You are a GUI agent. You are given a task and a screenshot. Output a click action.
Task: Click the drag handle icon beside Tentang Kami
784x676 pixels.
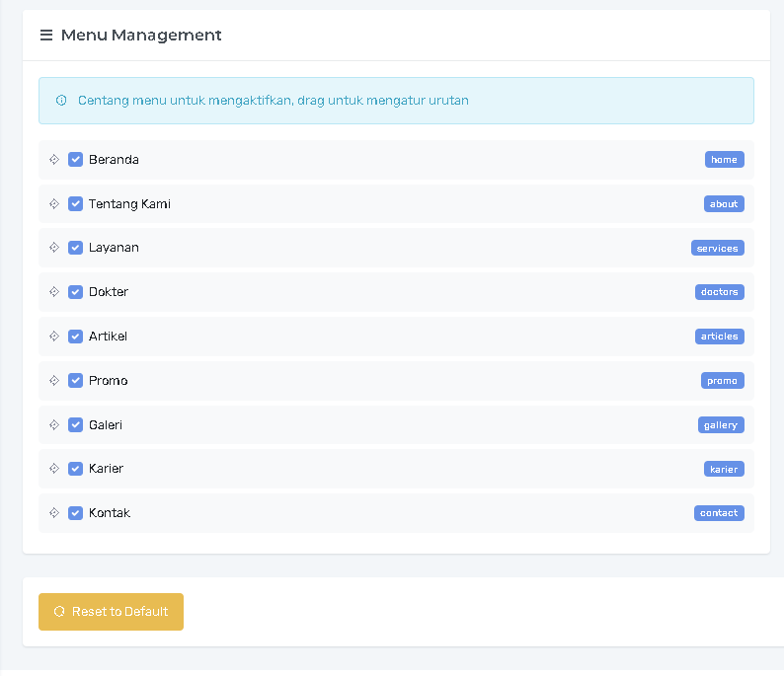pyautogui.click(x=54, y=204)
